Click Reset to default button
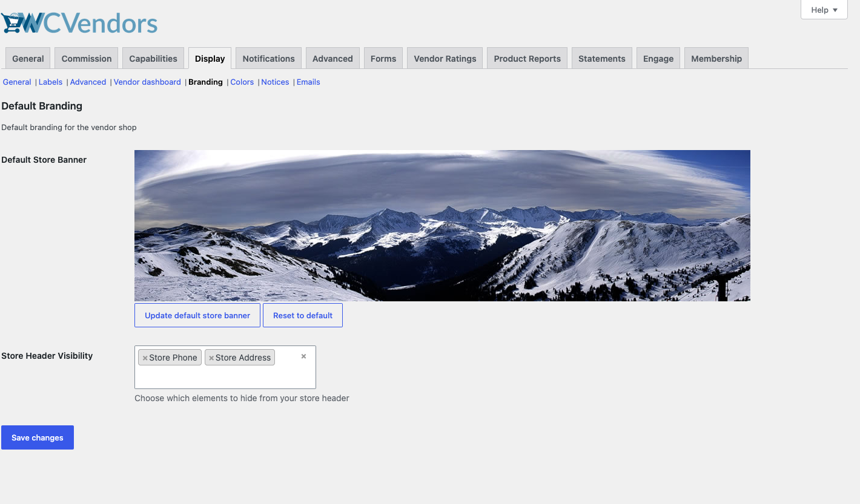 303,315
